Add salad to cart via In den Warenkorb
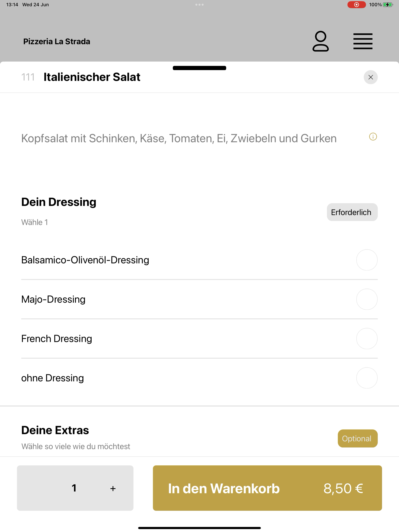 (x=267, y=488)
